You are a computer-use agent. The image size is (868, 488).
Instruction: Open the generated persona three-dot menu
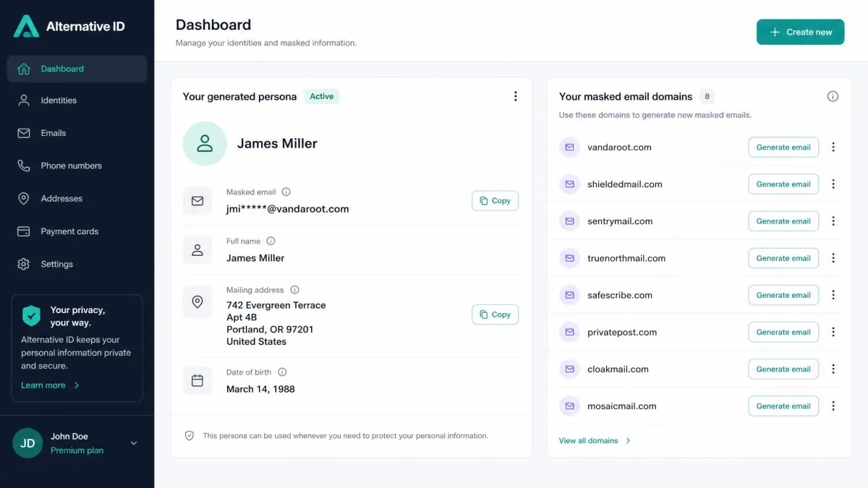tap(516, 96)
